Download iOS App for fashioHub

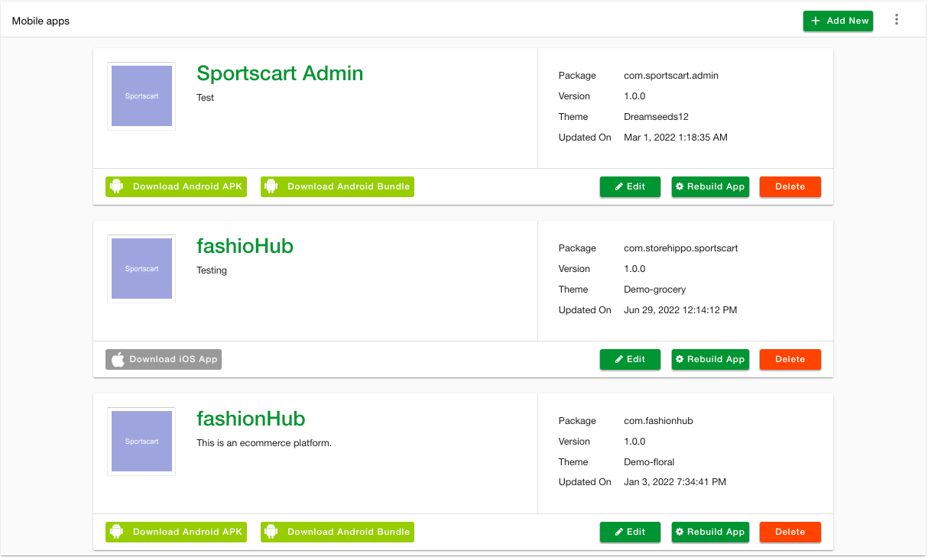164,359
